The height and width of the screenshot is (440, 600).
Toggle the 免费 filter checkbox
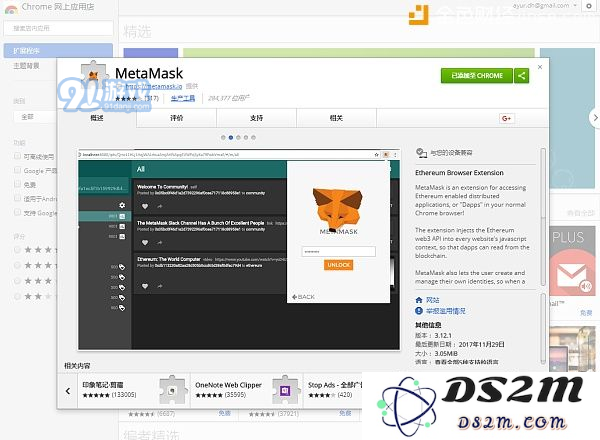(17, 184)
